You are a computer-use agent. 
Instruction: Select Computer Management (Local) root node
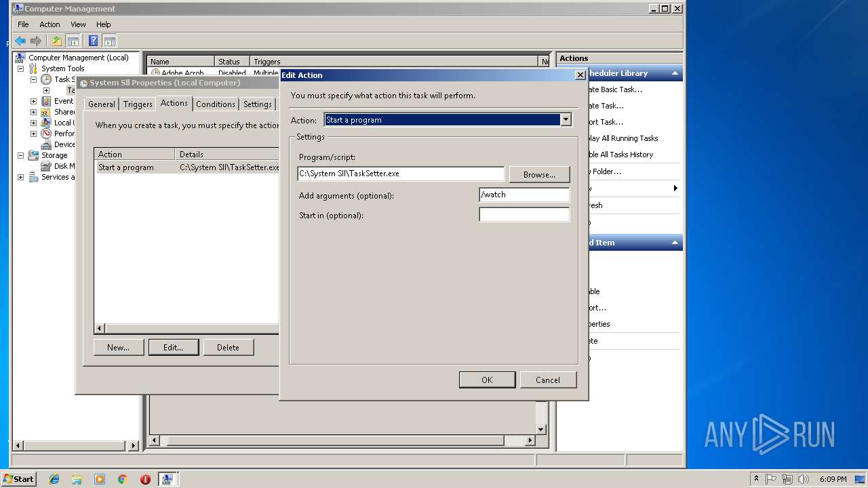[x=78, y=58]
